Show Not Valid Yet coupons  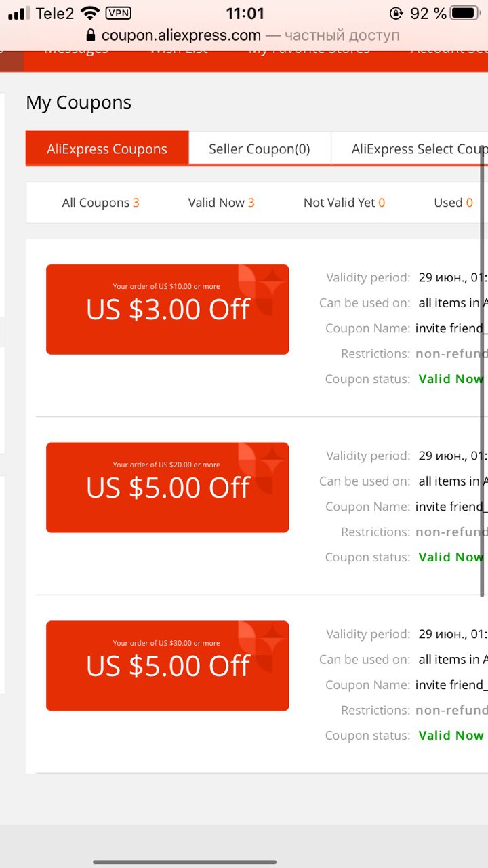(x=344, y=203)
